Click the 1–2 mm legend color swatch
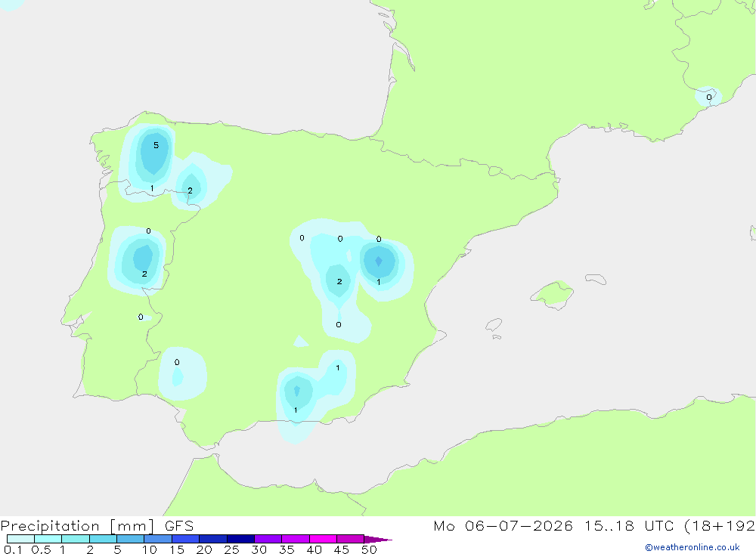This screenshot has width=756, height=554. [x=76, y=539]
